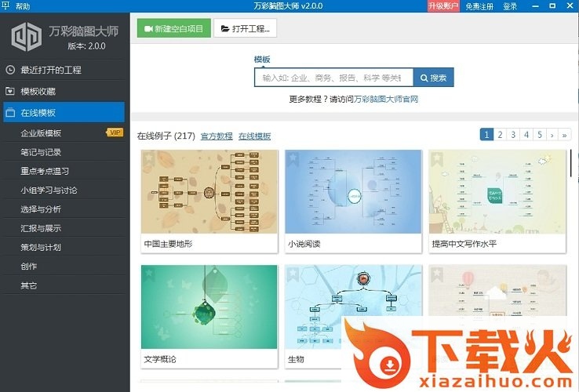Viewport: 579px width, 392px height.
Task: Toggle favorite star on 文学概论 template
Action: point(148,273)
